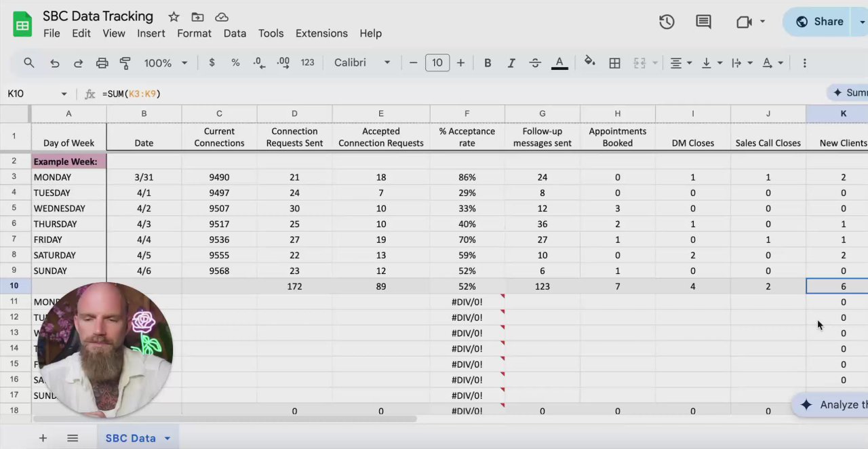Check the cloud document status icon

click(x=221, y=17)
